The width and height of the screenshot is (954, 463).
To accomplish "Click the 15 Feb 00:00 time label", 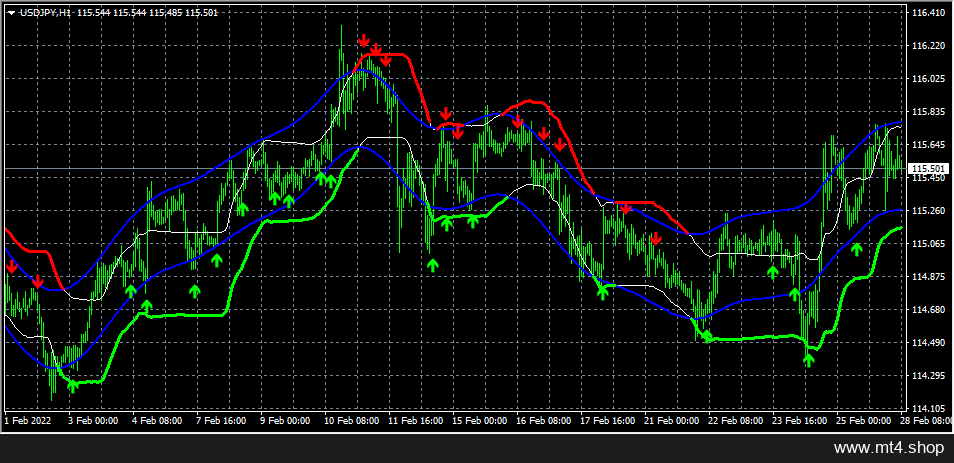I will click(x=478, y=420).
